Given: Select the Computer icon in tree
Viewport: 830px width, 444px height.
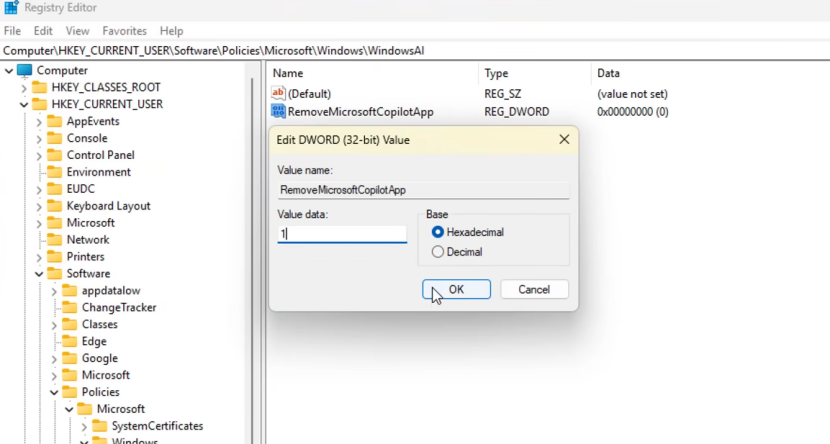Looking at the screenshot, I should (24, 70).
